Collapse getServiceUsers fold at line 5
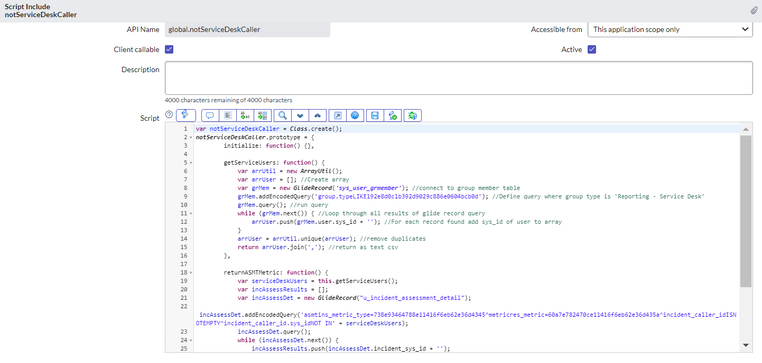The image size is (762, 363). [190, 163]
